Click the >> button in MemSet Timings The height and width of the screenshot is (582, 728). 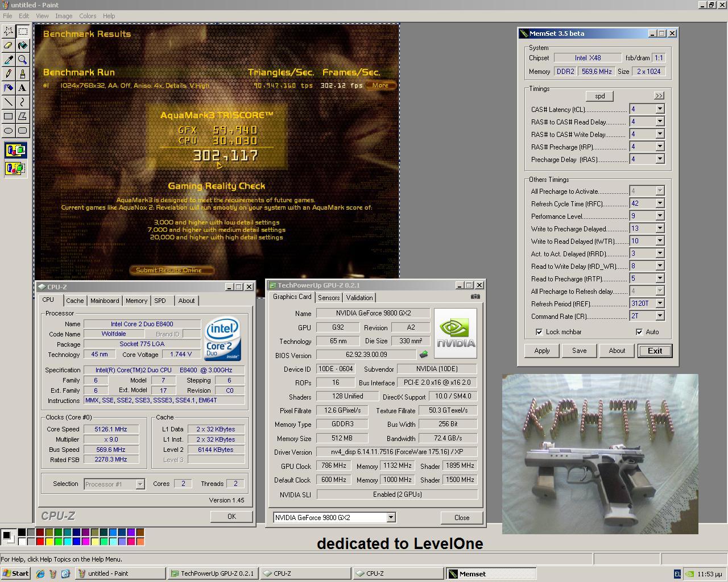(x=659, y=96)
